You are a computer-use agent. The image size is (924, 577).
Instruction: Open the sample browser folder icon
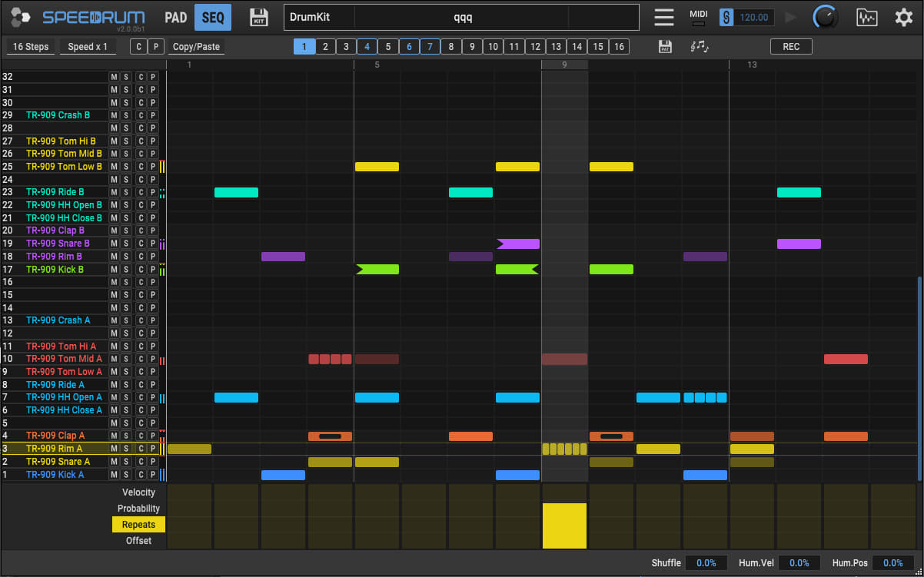866,17
